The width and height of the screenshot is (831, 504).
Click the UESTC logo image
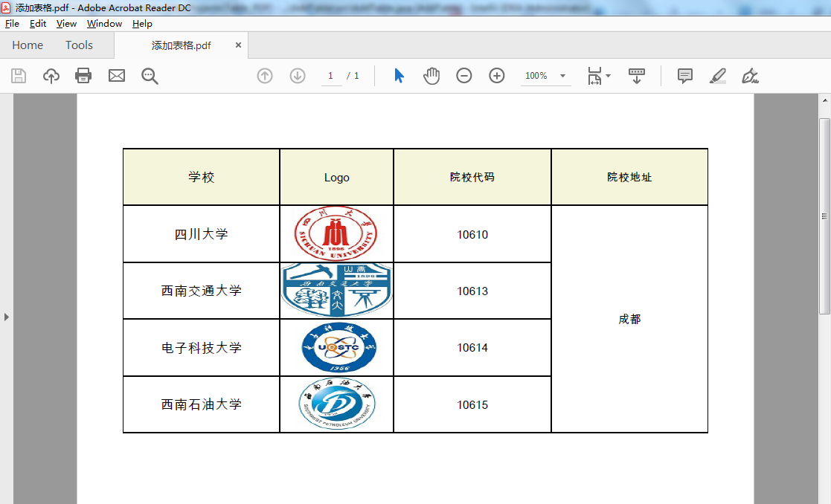click(x=339, y=347)
